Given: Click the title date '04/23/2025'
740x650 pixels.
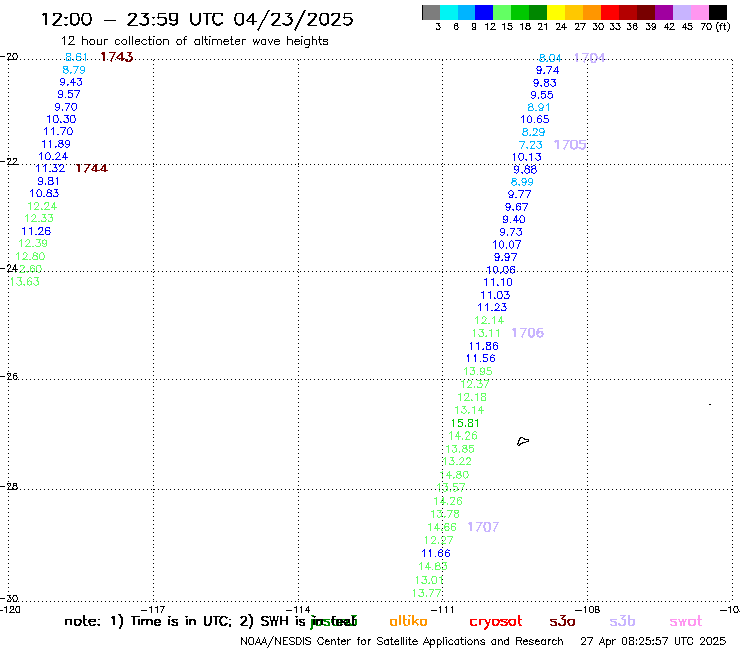Looking at the screenshot, I should click(x=293, y=20).
